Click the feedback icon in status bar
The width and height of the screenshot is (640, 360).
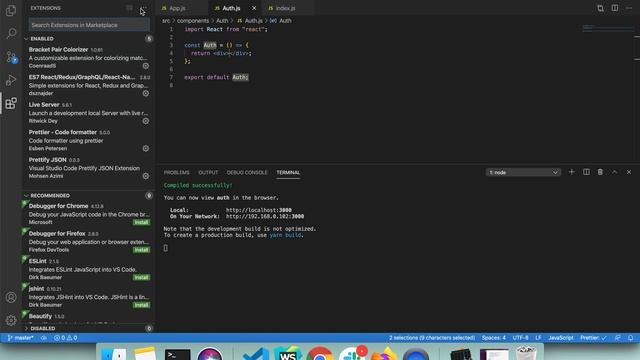click(618, 338)
